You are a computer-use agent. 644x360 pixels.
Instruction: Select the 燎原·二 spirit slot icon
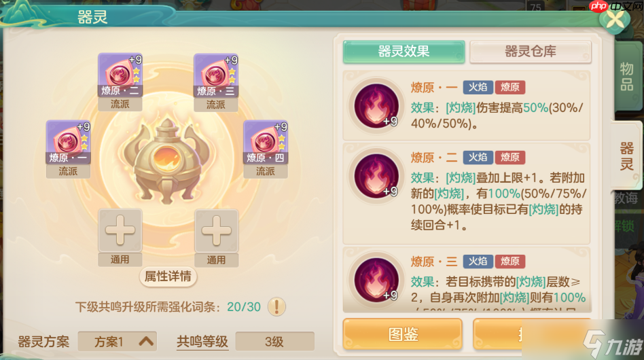120,74
